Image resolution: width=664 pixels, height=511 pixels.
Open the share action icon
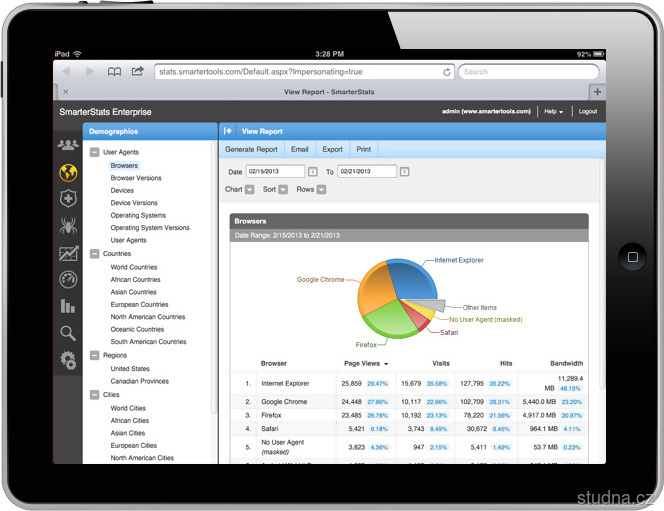point(138,71)
